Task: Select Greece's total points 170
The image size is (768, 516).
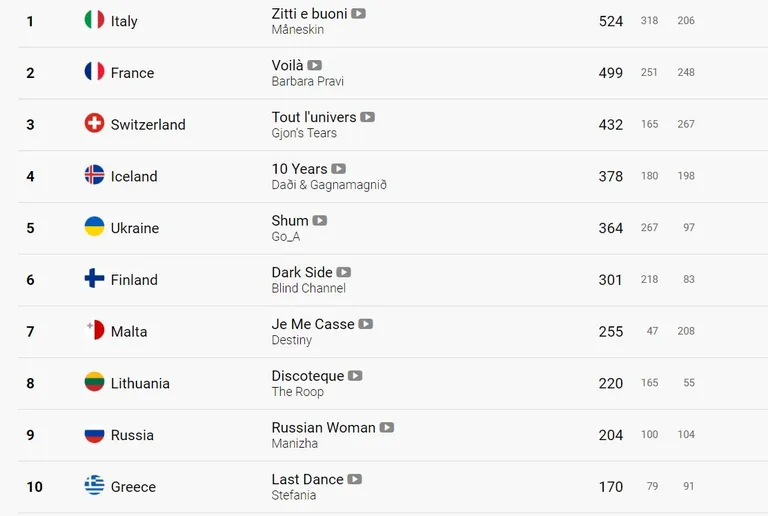Action: click(611, 487)
